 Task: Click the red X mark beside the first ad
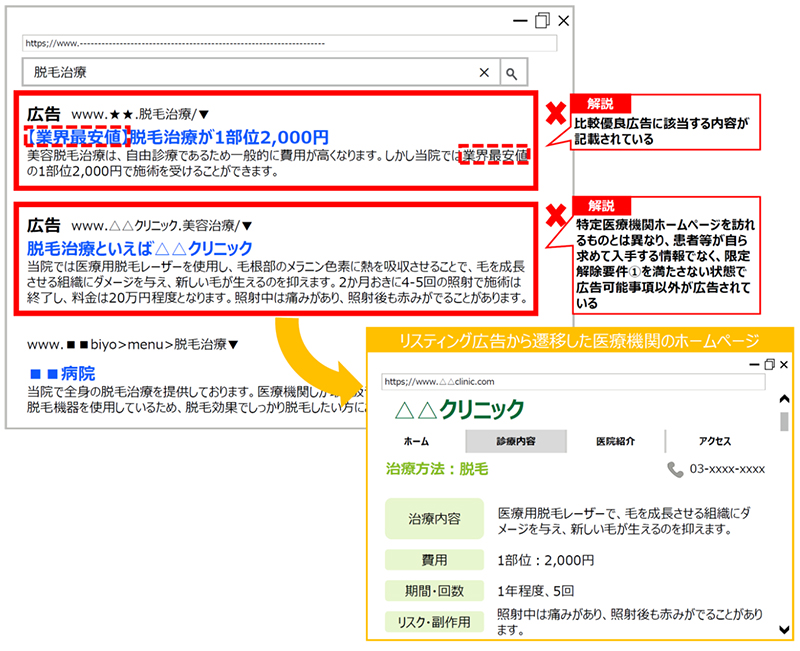(x=551, y=115)
